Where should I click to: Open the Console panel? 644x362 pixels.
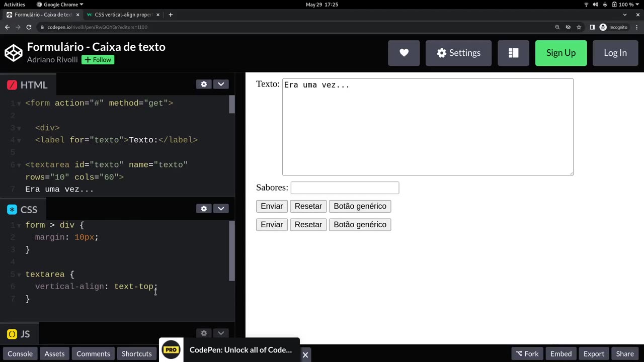(x=20, y=353)
